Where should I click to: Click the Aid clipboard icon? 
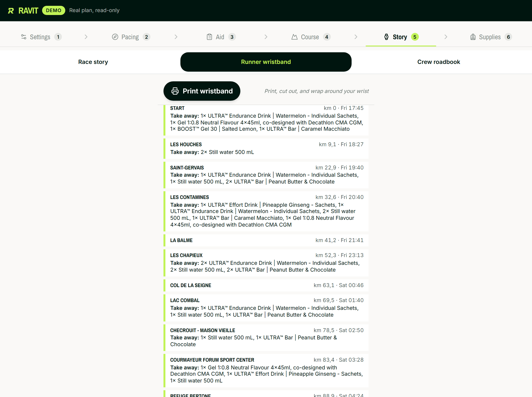tap(209, 37)
